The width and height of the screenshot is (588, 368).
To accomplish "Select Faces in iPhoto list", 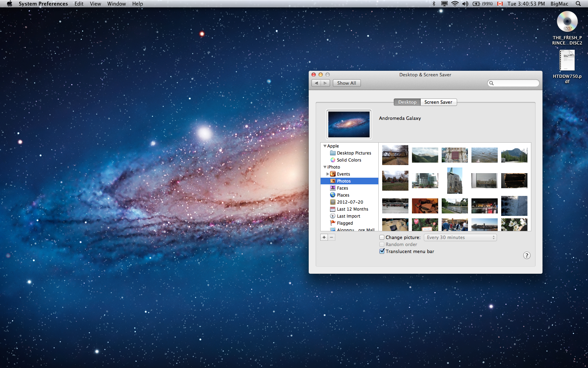I will tap(342, 188).
